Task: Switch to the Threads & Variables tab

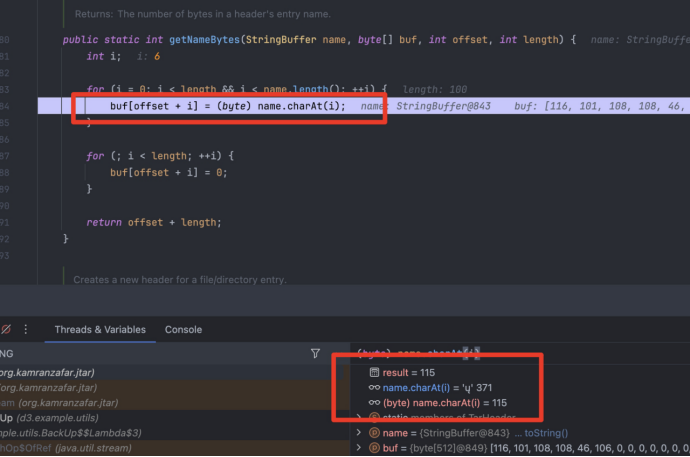Action: [99, 329]
